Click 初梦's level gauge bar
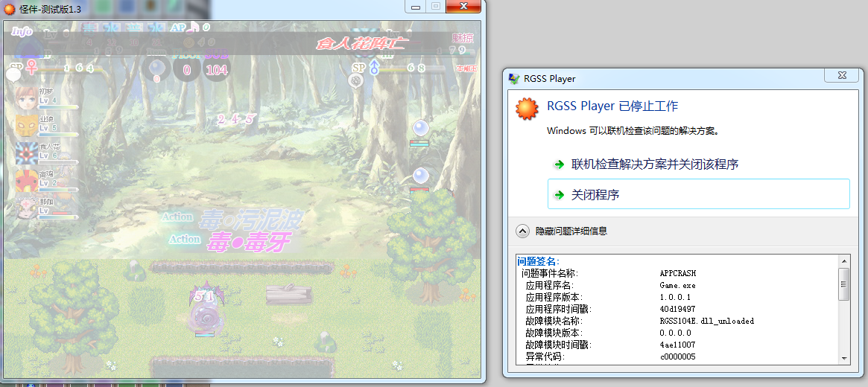868x387 pixels. pos(58,107)
